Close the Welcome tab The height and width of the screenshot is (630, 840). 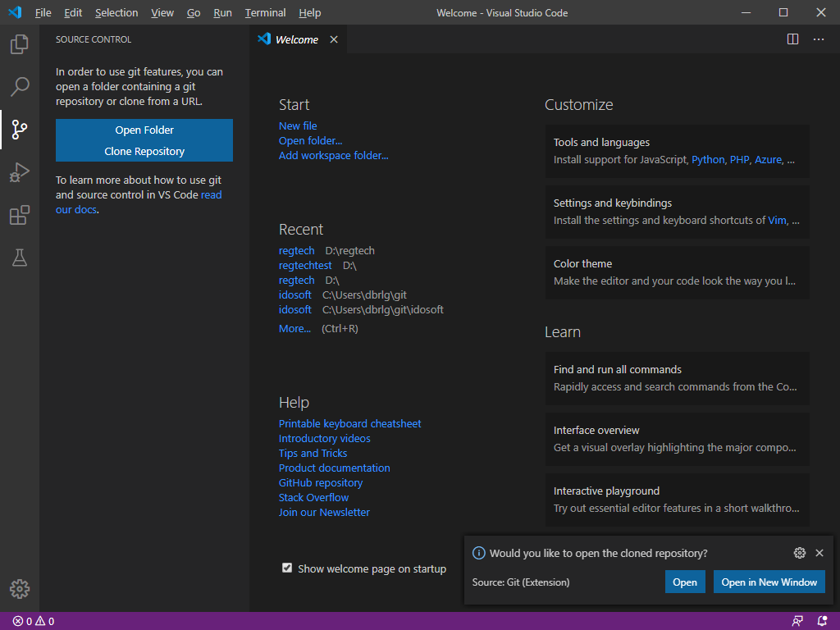(334, 39)
